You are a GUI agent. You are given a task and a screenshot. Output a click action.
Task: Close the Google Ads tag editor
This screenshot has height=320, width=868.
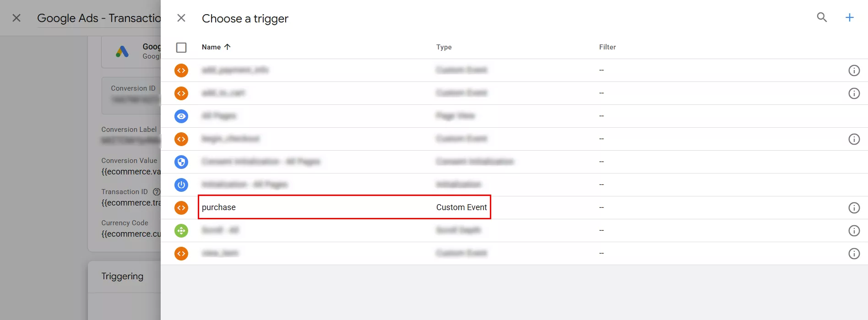16,18
